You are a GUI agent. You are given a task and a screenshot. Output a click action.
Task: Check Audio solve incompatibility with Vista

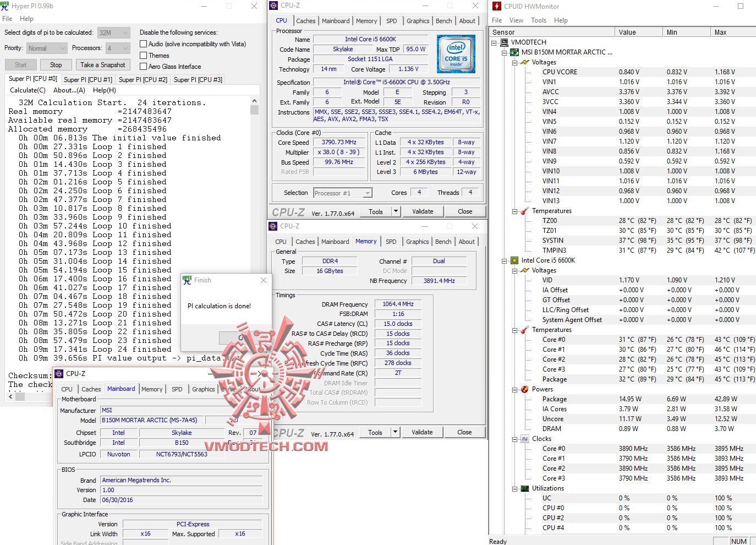coord(144,43)
